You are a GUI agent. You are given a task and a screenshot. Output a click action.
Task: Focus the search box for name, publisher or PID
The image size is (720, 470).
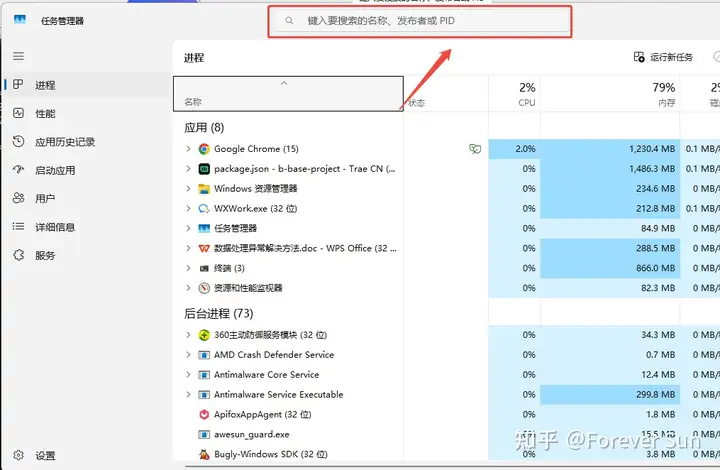coord(420,21)
